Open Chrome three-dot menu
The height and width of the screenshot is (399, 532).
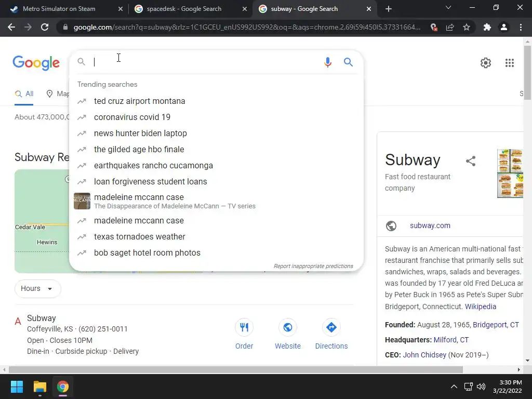521,27
